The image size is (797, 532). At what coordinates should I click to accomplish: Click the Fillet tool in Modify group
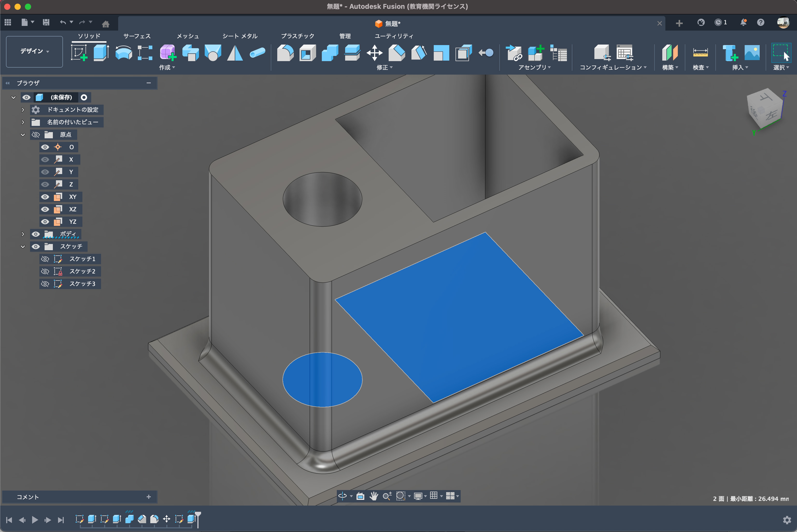pos(285,53)
